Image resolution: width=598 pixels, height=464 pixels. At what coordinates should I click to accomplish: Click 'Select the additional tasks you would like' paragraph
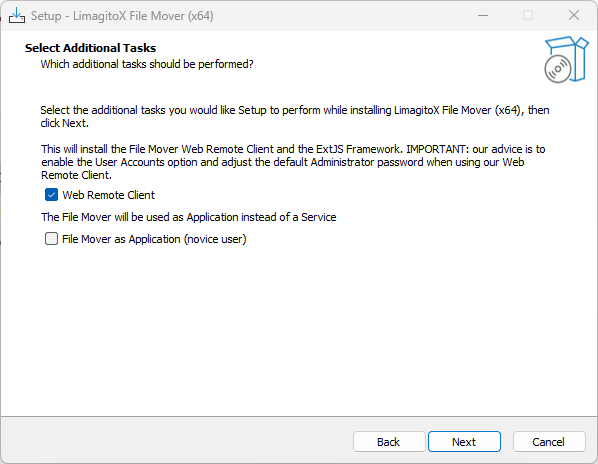[295, 117]
